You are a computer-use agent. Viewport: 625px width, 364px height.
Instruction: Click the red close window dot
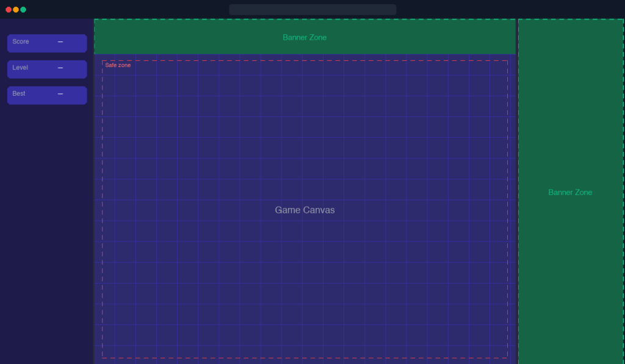[9, 10]
